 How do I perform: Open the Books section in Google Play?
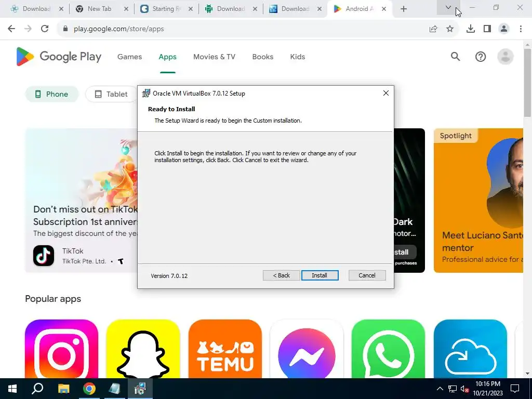pyautogui.click(x=262, y=57)
